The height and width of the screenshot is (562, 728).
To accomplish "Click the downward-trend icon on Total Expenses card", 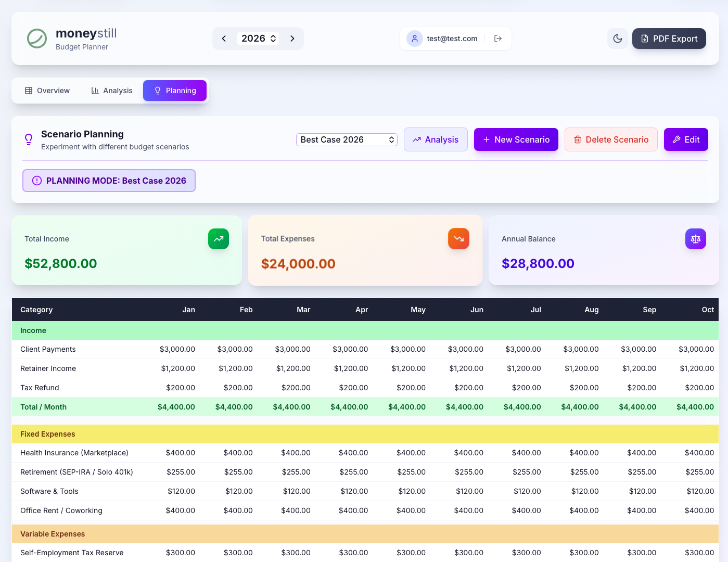I will 458,239.
